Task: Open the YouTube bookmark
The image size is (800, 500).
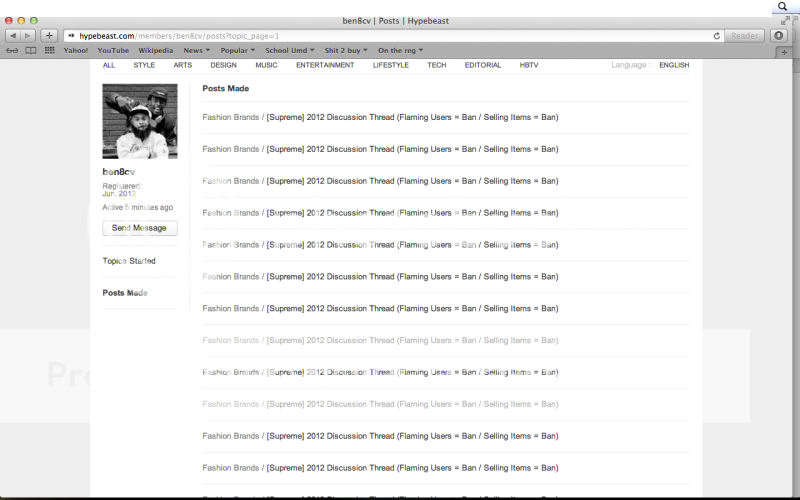Action: (113, 50)
